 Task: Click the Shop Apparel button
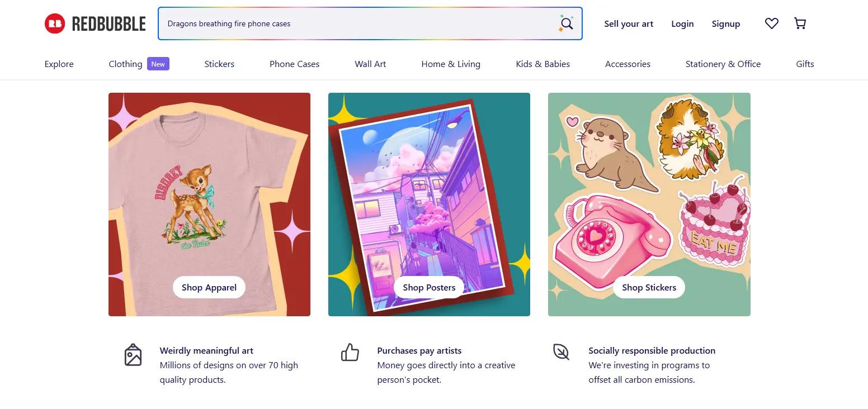pyautogui.click(x=209, y=287)
